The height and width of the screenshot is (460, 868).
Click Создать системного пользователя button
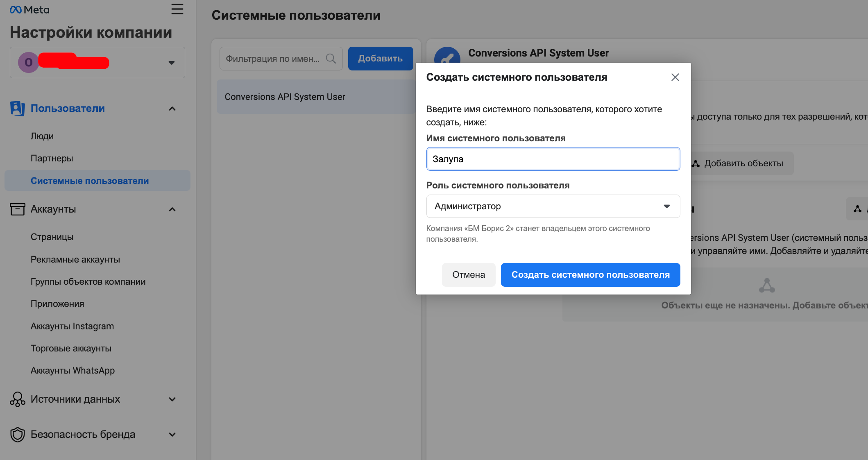[x=590, y=275]
